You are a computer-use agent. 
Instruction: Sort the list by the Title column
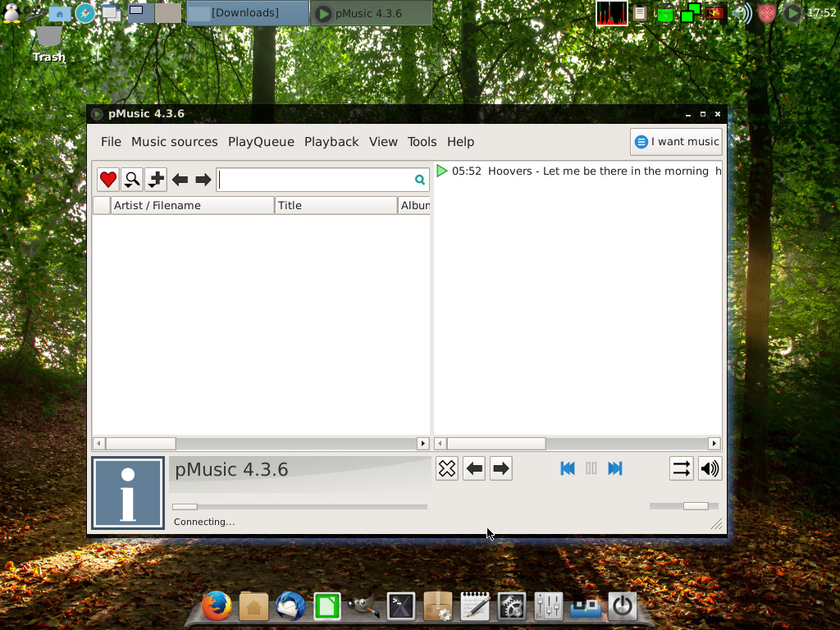click(x=335, y=205)
